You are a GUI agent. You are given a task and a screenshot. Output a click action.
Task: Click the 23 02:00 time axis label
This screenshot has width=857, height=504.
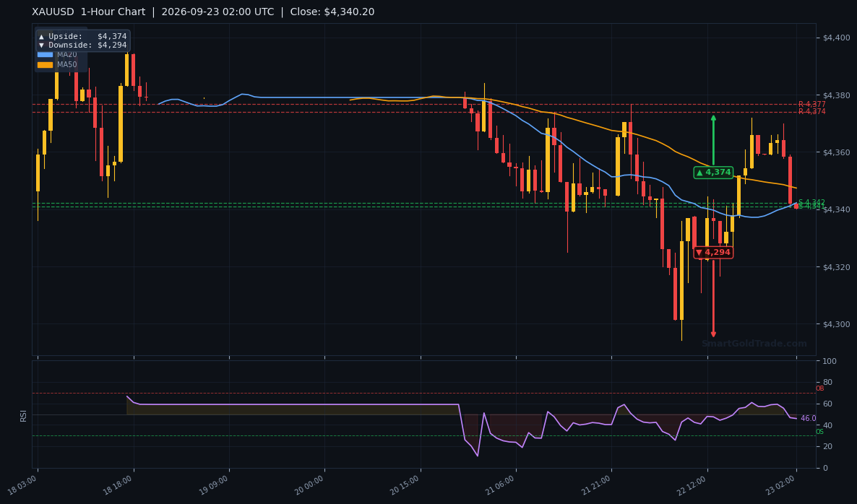pos(782,485)
